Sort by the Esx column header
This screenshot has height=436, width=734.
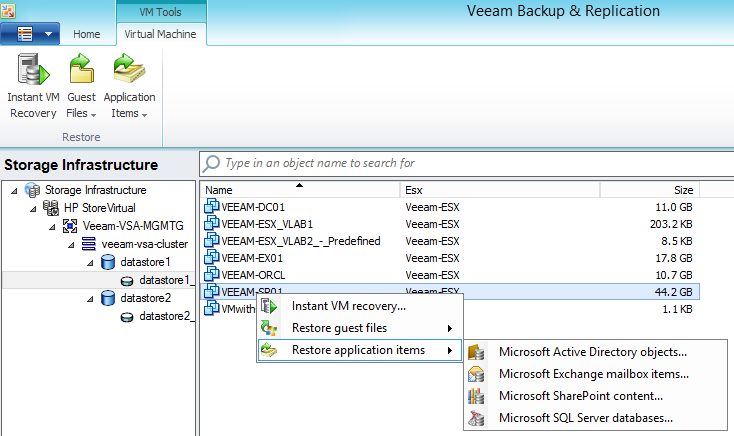413,189
